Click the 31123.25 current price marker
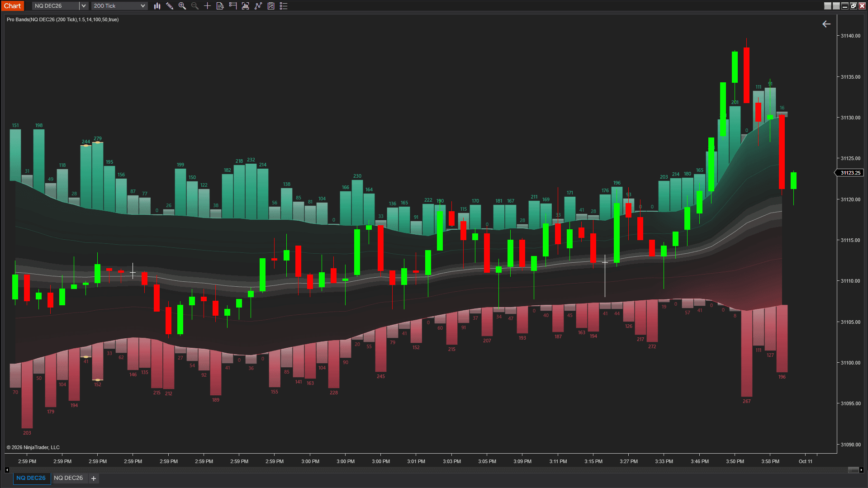Screen dimensions: 868x488 point(850,173)
